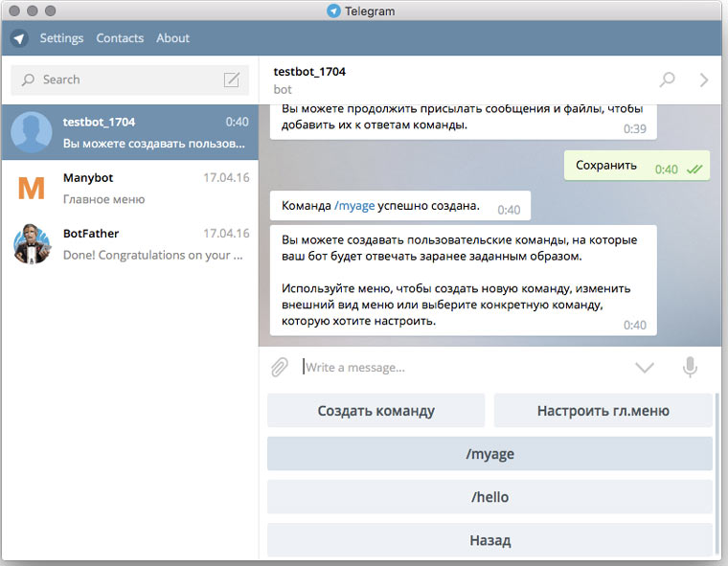728x566 pixels.
Task: Click the microphone voice message icon
Action: pos(690,367)
